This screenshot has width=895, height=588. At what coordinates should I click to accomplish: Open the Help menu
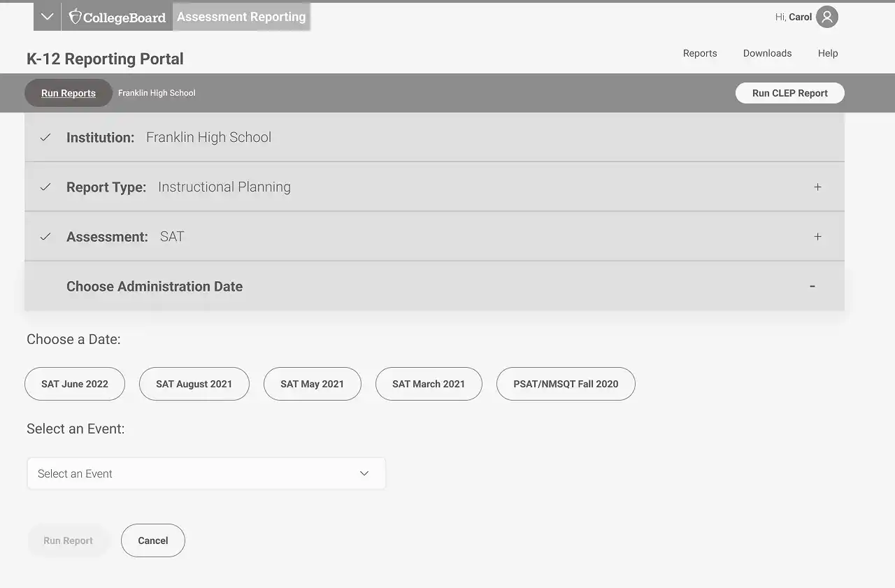828,53
